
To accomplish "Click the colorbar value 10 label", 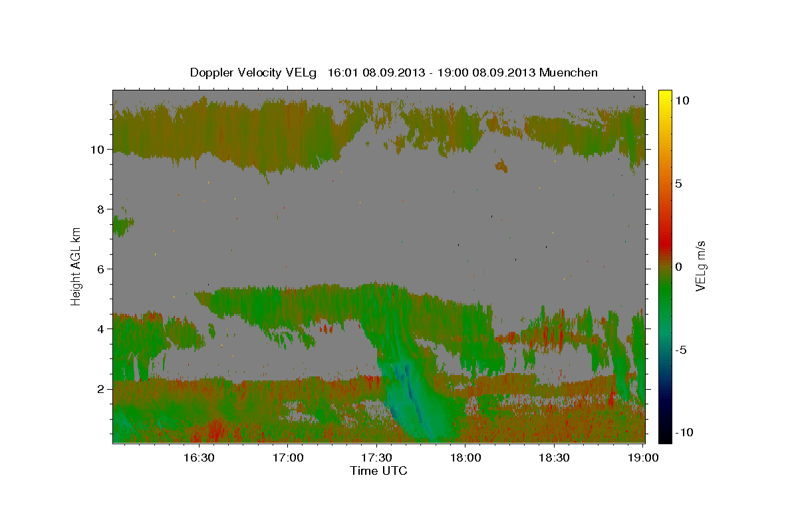I will [682, 100].
